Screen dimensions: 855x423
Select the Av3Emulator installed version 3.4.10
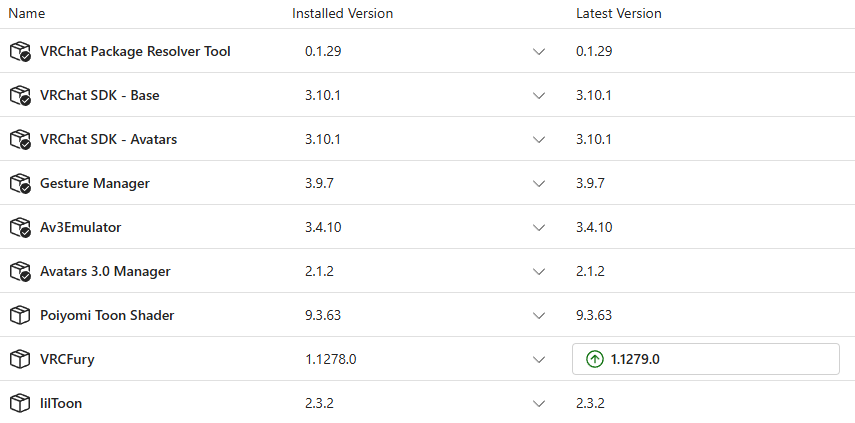tap(323, 228)
